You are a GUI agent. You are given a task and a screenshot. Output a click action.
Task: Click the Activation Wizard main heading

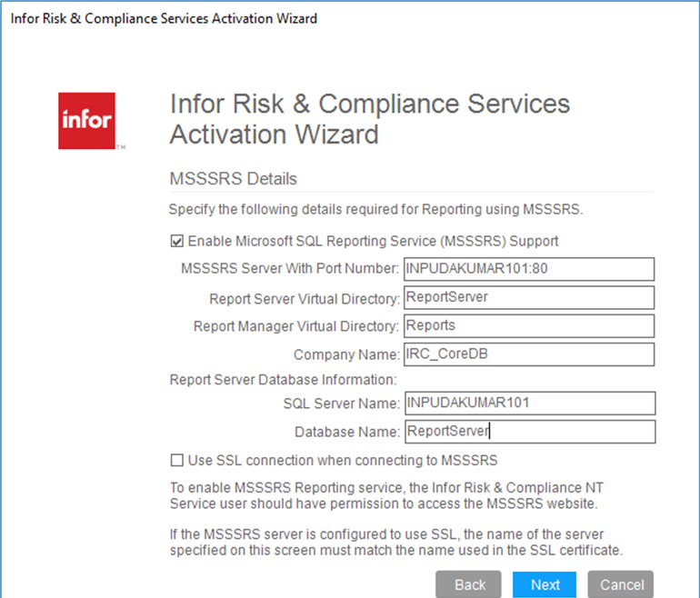click(369, 119)
